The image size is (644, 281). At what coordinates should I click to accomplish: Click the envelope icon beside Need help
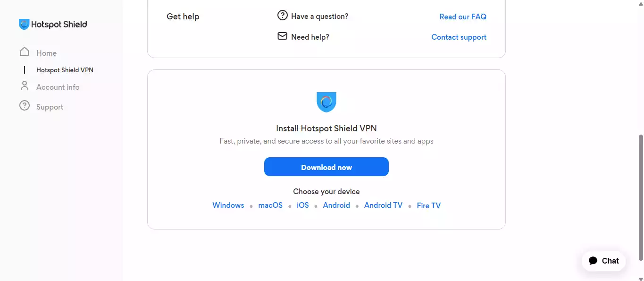coord(282,36)
